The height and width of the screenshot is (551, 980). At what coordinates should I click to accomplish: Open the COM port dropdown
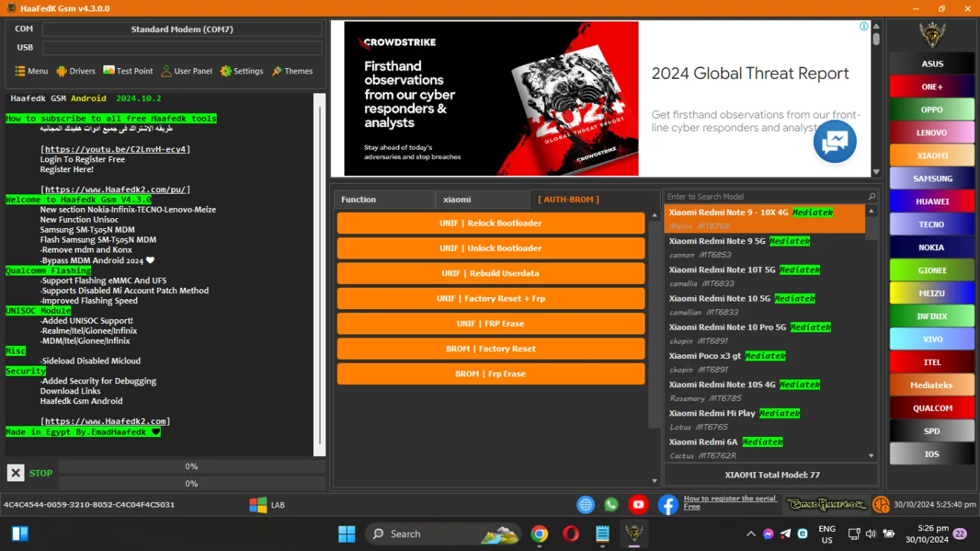click(182, 29)
